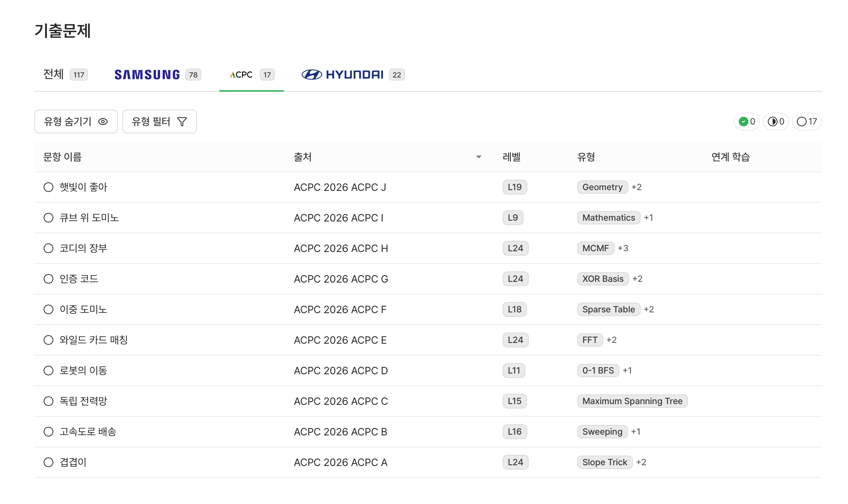Click the 유형 column header

[x=586, y=157]
